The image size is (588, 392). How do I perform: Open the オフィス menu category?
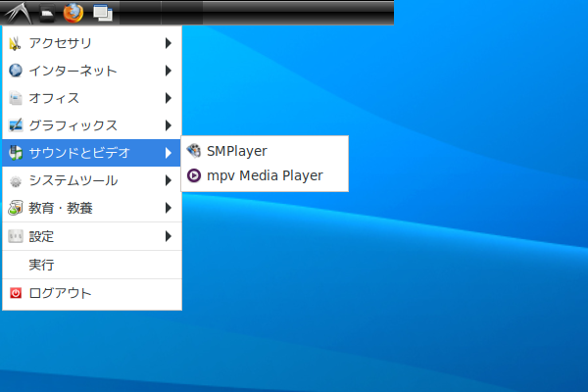click(92, 98)
